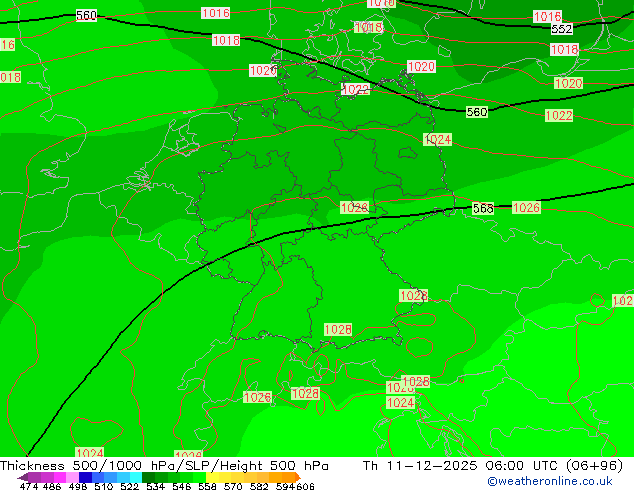Click the 510 legend value
The image size is (634, 490).
[104, 486]
